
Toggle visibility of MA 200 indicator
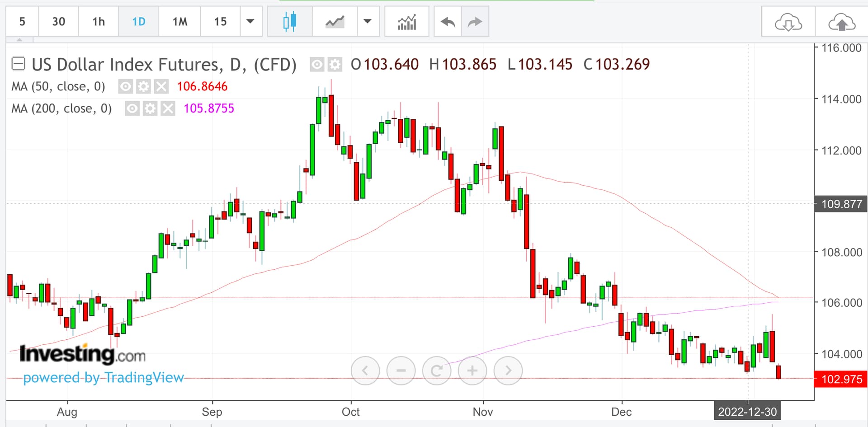click(x=132, y=108)
